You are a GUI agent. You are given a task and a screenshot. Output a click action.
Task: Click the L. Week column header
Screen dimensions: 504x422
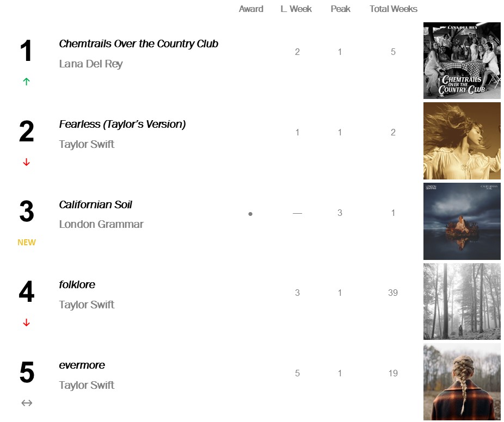coord(297,9)
